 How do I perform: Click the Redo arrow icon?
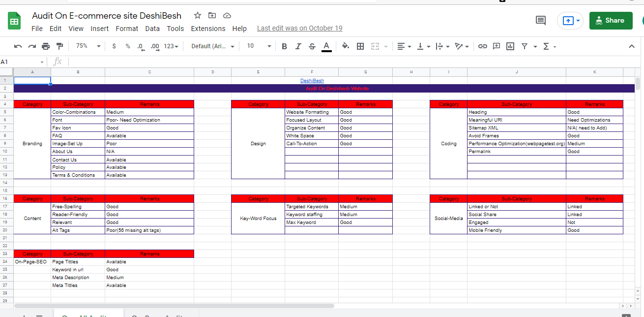(32, 46)
